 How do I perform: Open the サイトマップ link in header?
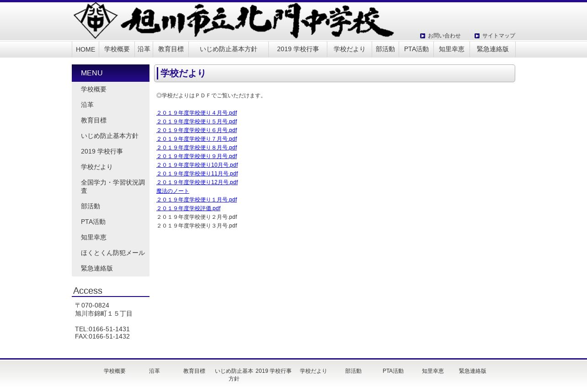click(x=499, y=36)
